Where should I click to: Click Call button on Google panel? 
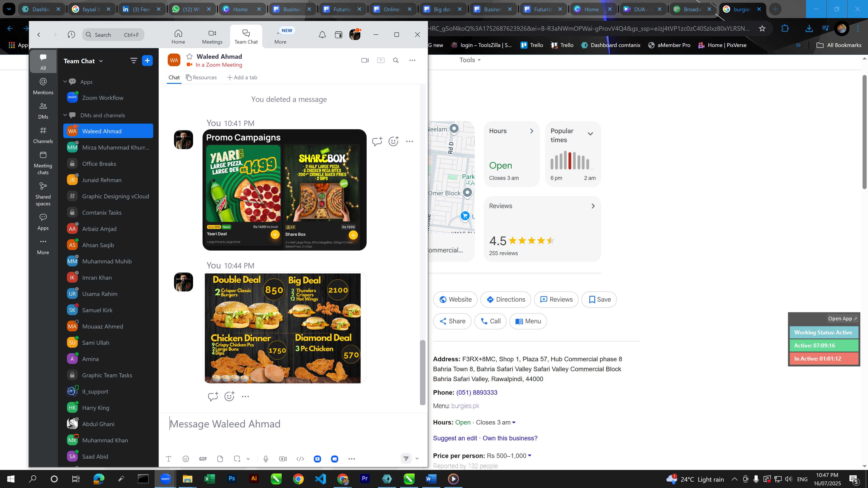click(x=490, y=321)
